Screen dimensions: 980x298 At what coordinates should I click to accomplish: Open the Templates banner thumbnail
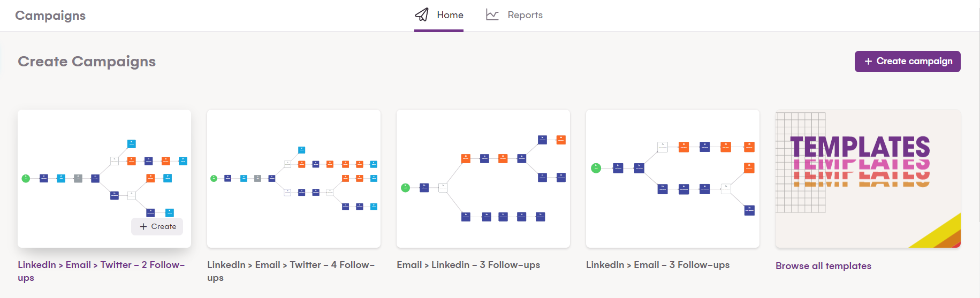868,179
